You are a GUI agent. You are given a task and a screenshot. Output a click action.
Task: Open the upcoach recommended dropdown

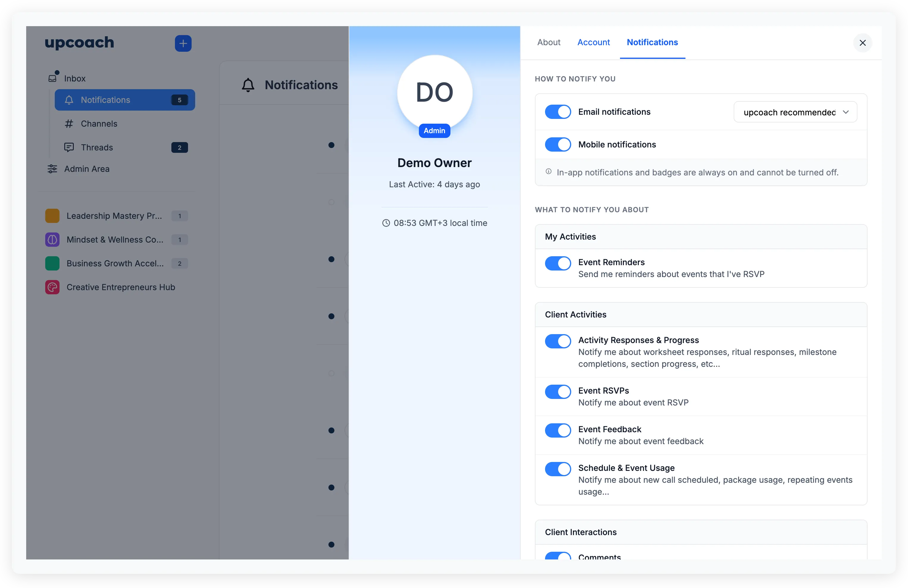(x=795, y=112)
